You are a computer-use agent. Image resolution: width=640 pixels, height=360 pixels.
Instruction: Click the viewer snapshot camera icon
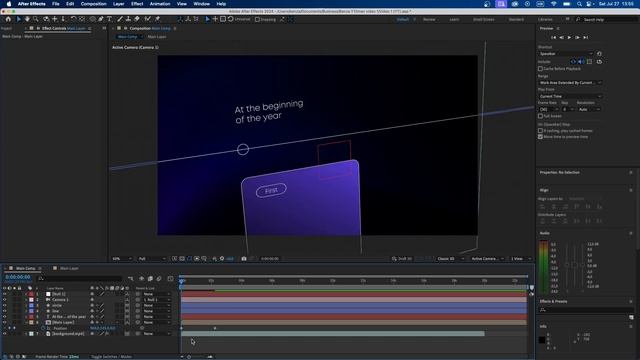244,259
